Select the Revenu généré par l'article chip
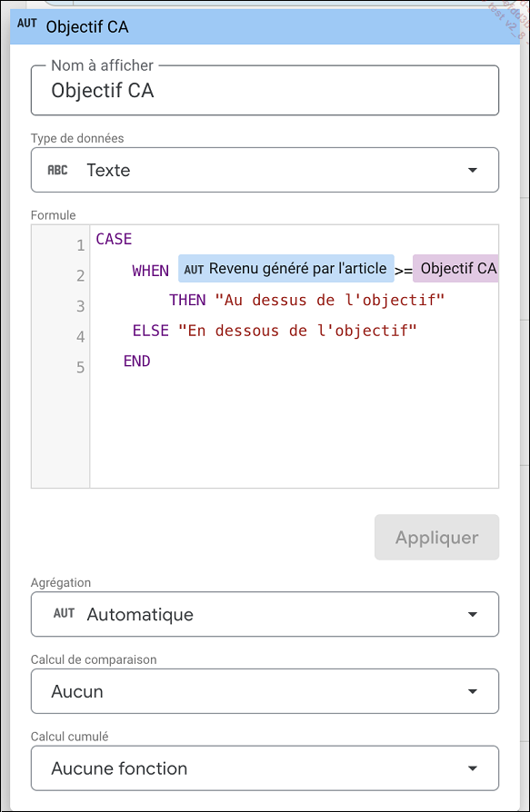The height and width of the screenshot is (812, 530). tap(286, 268)
